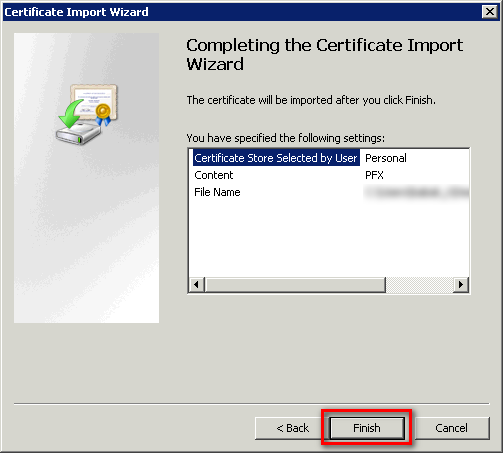Click the Finish button
This screenshot has width=503, height=453.
coord(367,428)
